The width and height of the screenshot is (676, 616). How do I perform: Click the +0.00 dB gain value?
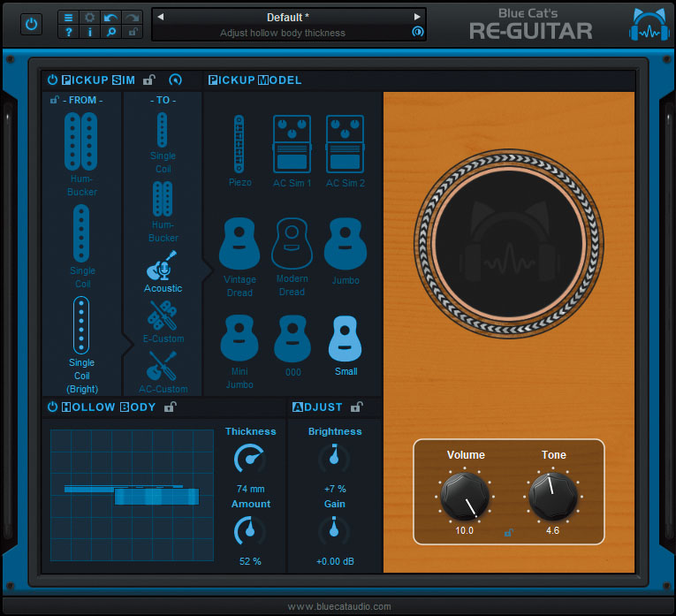pos(335,561)
